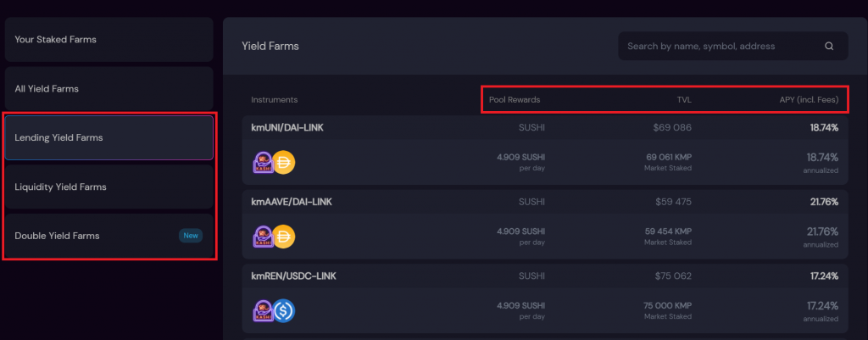Open the kmREN/USDC-LINK farm name
868x340 pixels.
[x=290, y=276]
